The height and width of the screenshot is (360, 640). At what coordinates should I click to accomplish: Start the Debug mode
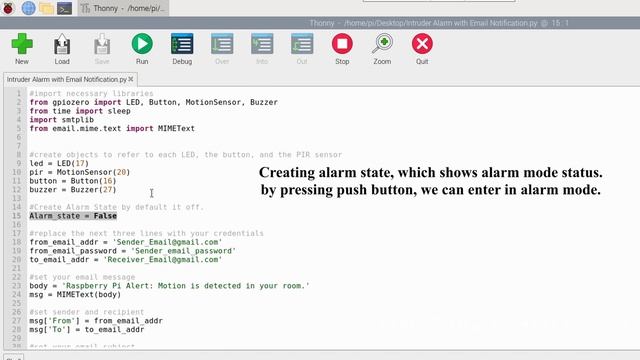click(182, 44)
